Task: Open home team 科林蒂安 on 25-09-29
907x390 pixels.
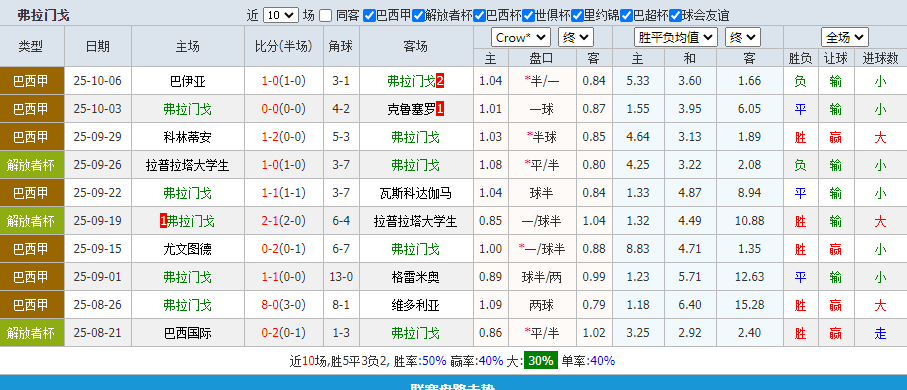Action: point(188,137)
